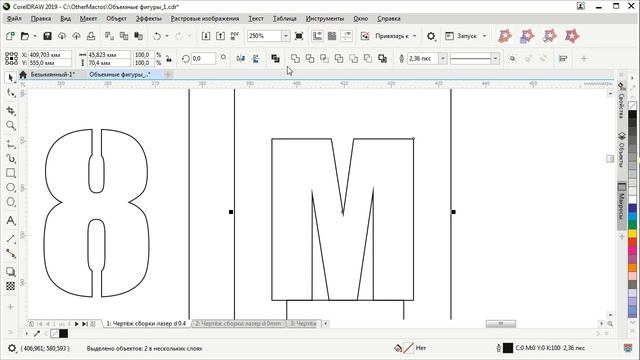Toggle show rulers button
The height and width of the screenshot is (360, 640).
tap(317, 36)
